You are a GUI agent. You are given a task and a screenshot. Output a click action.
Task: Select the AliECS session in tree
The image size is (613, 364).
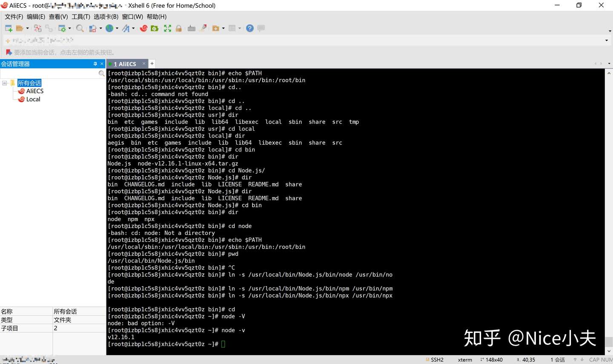point(35,91)
